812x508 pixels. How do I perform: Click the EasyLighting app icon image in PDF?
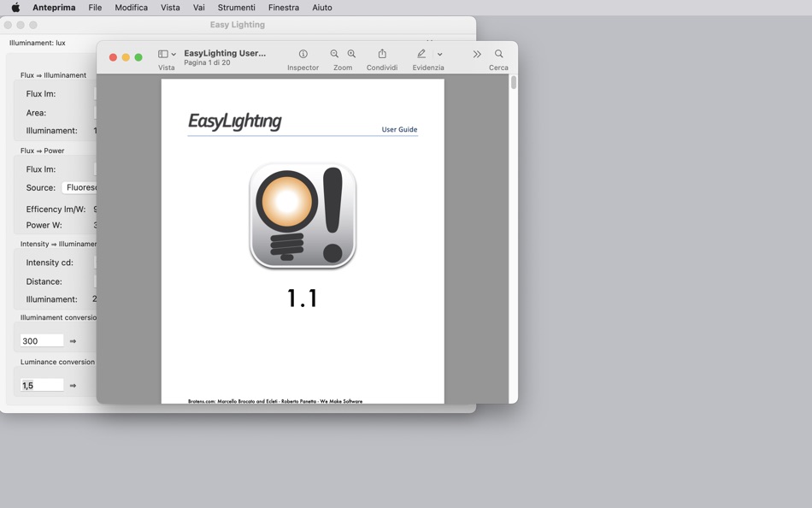303,216
